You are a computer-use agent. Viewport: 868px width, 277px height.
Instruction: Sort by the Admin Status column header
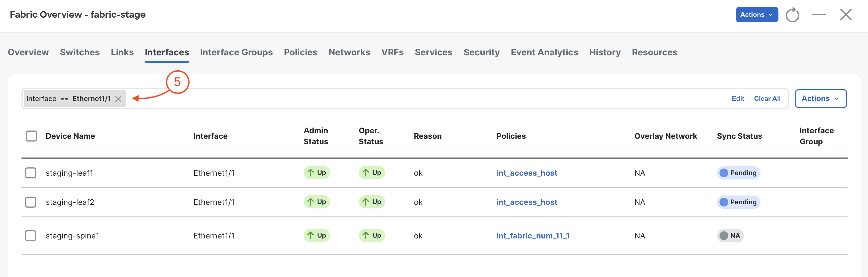click(316, 136)
